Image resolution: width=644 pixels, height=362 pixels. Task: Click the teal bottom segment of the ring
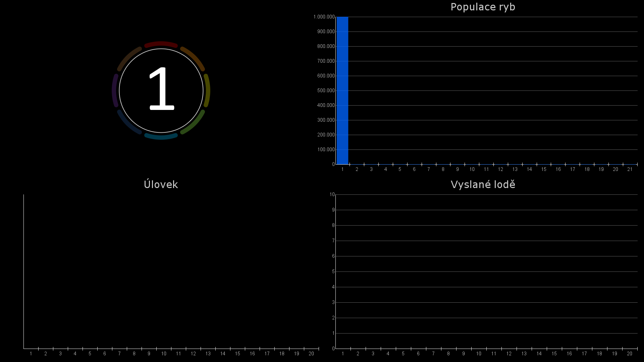[x=161, y=137]
